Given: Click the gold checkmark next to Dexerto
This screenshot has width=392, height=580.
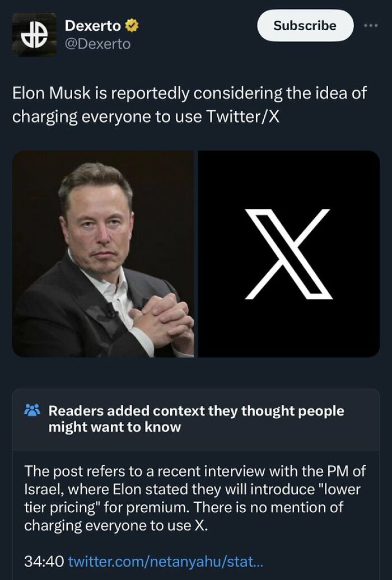Looking at the screenshot, I should pyautogui.click(x=130, y=25).
